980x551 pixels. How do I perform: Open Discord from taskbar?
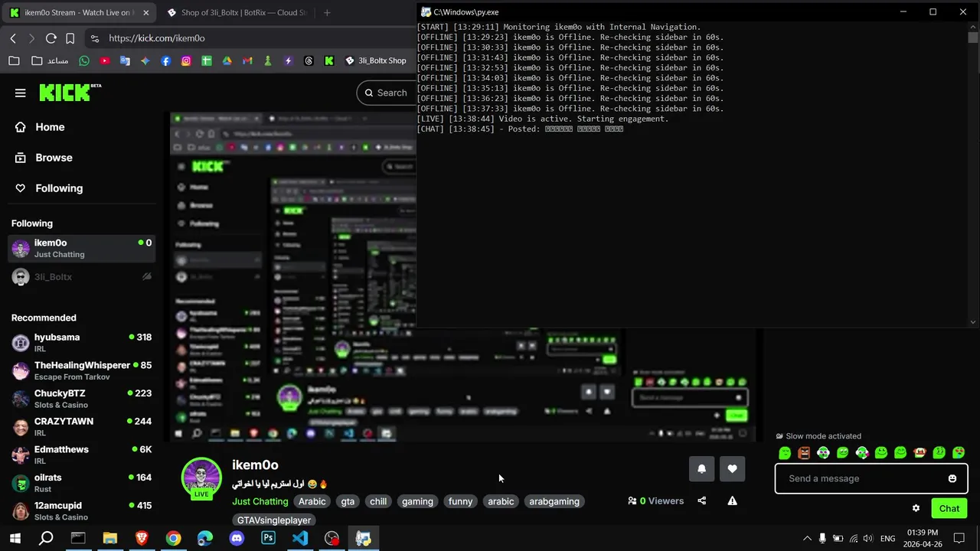point(237,539)
